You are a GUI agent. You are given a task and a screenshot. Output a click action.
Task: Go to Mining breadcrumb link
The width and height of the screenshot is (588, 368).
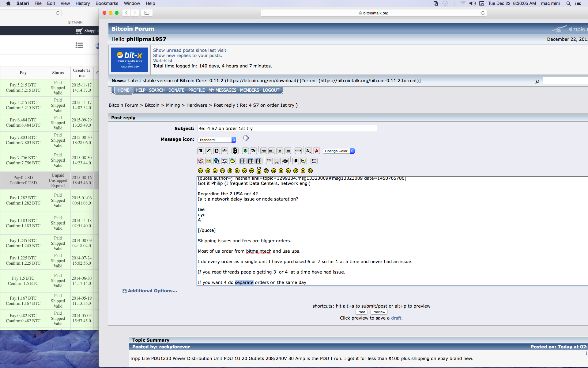click(173, 105)
